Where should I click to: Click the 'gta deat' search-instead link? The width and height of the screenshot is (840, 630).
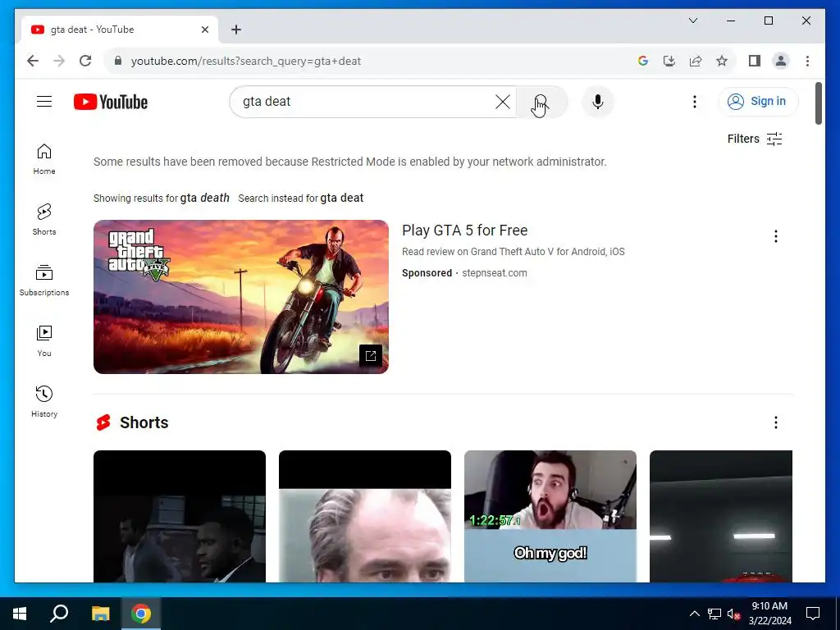(342, 198)
